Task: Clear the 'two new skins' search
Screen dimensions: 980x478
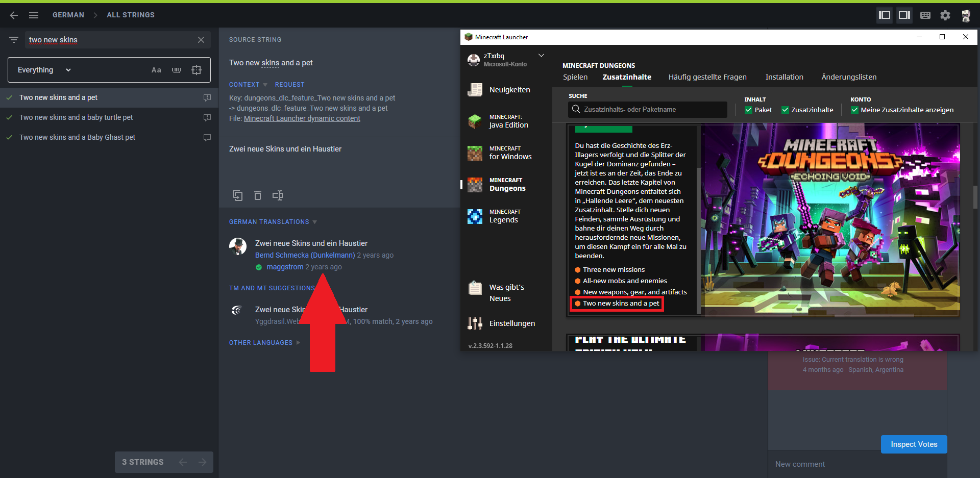Action: coord(201,40)
